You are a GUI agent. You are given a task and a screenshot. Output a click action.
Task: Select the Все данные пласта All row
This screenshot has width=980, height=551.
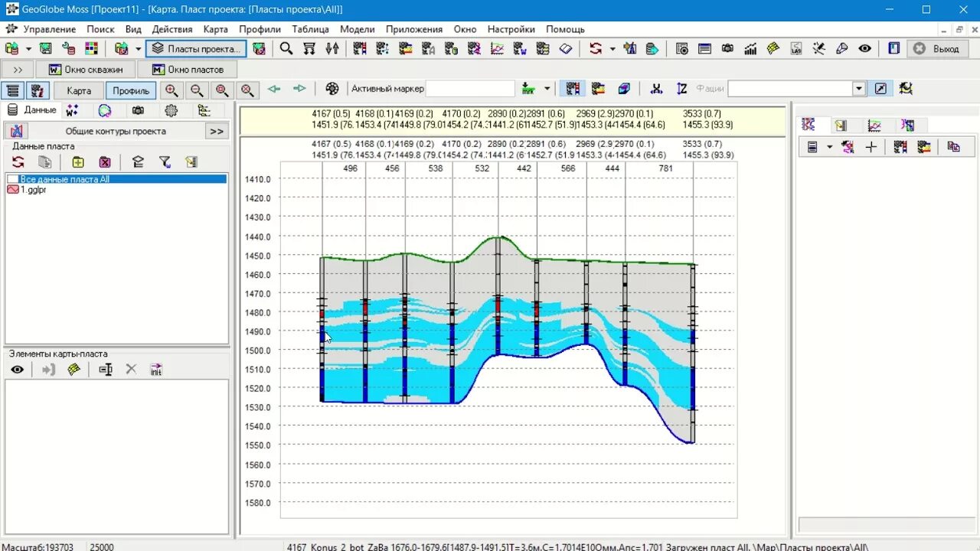click(116, 179)
